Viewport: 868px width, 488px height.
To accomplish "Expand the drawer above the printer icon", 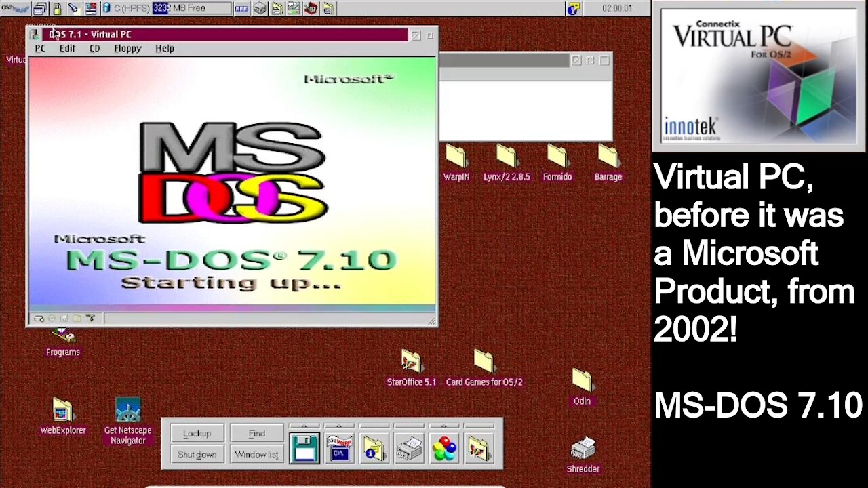I will tap(410, 426).
